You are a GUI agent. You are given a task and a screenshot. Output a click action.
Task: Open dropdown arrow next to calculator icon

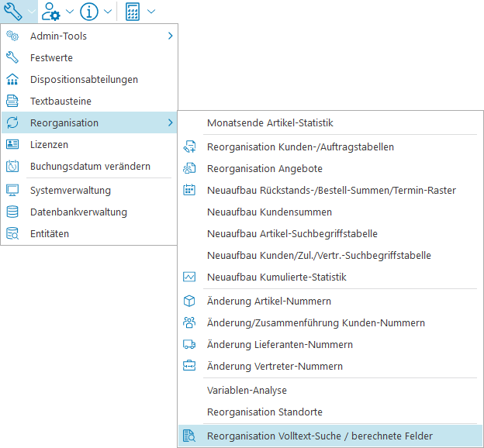pos(150,12)
